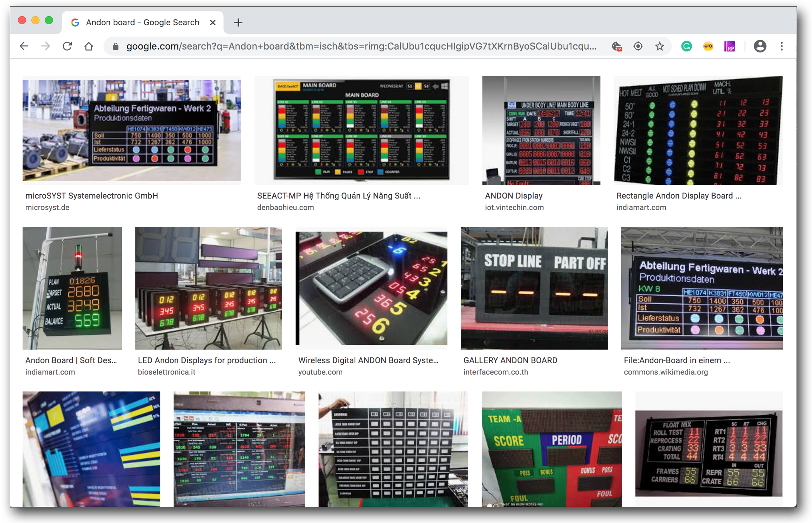812x523 pixels.
Task: Click the address bar URL field
Action: click(361, 46)
